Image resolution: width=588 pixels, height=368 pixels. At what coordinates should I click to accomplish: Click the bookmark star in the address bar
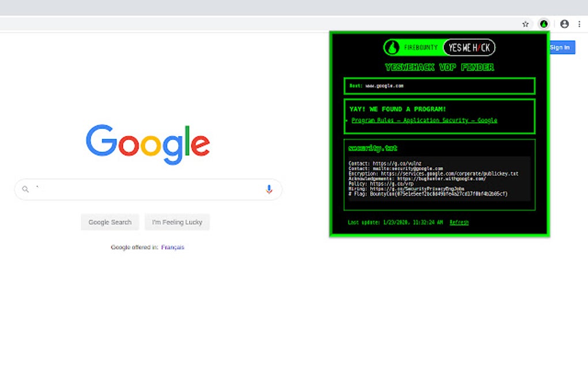coord(525,24)
